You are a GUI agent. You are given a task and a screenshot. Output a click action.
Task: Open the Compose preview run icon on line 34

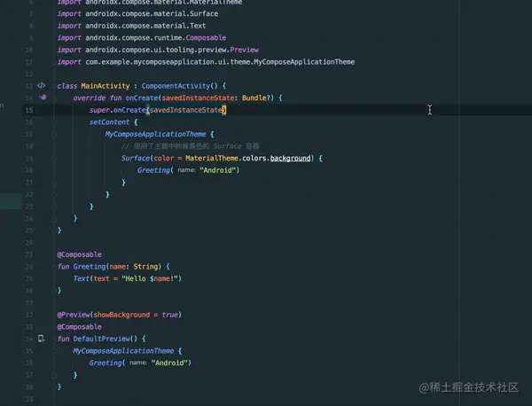pyautogui.click(x=41, y=338)
